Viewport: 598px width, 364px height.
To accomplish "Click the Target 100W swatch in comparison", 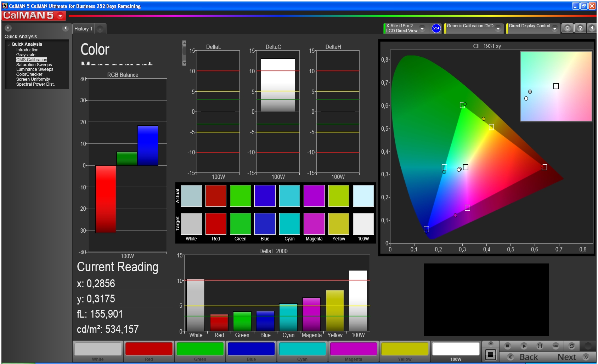I will [x=363, y=224].
